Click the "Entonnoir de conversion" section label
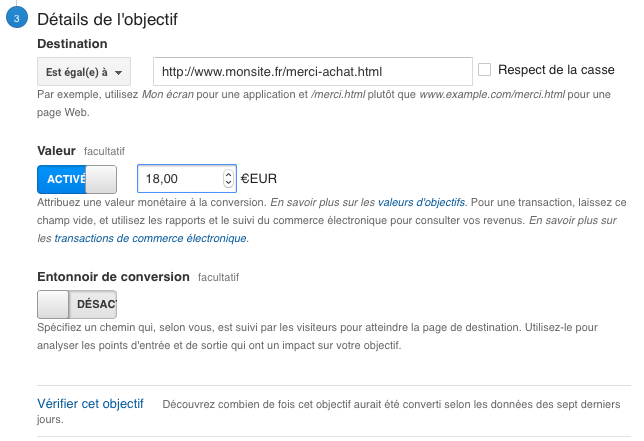 (x=113, y=276)
